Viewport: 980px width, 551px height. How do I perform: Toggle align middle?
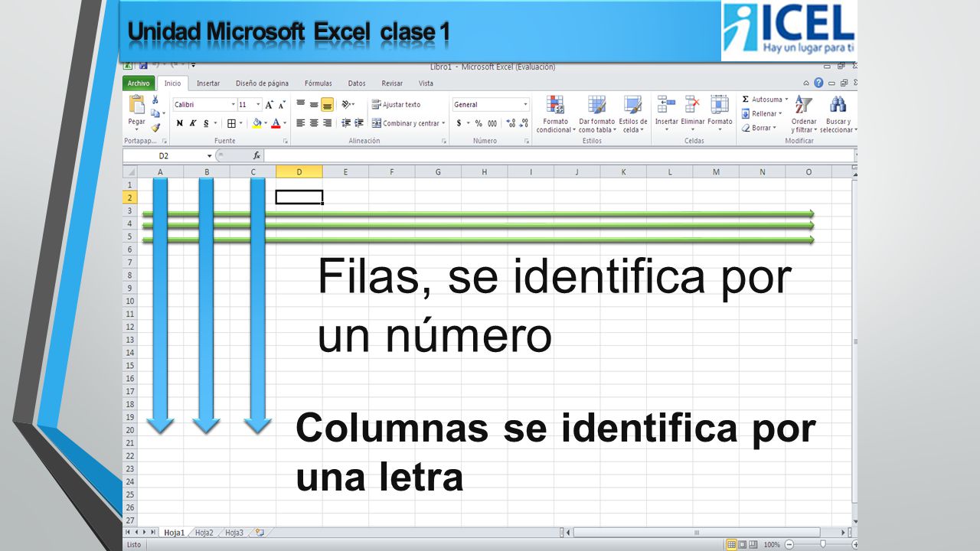coord(314,104)
